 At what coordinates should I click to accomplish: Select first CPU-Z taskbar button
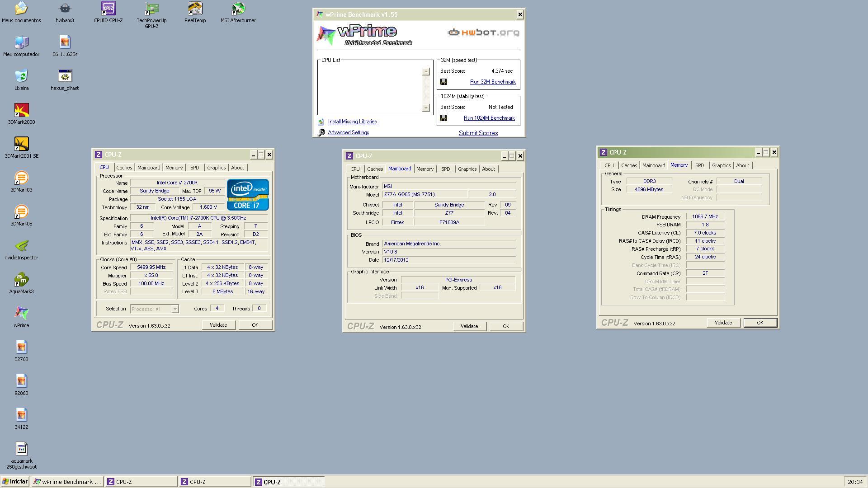pyautogui.click(x=142, y=482)
